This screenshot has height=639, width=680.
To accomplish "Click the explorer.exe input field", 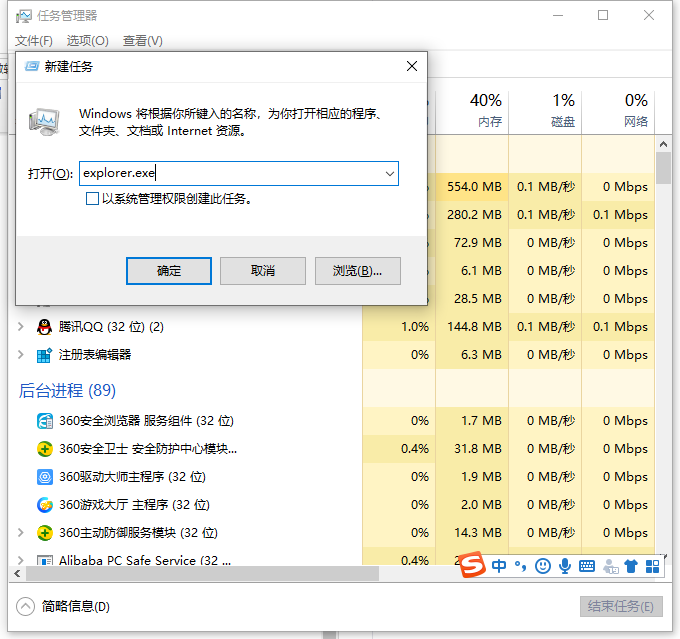I will tap(228, 173).
